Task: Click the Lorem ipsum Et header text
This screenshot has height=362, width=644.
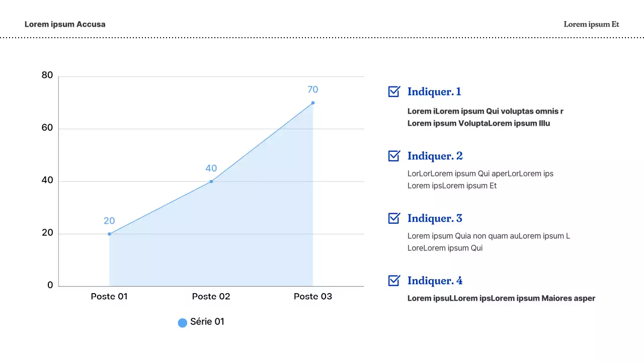Action: (x=591, y=24)
